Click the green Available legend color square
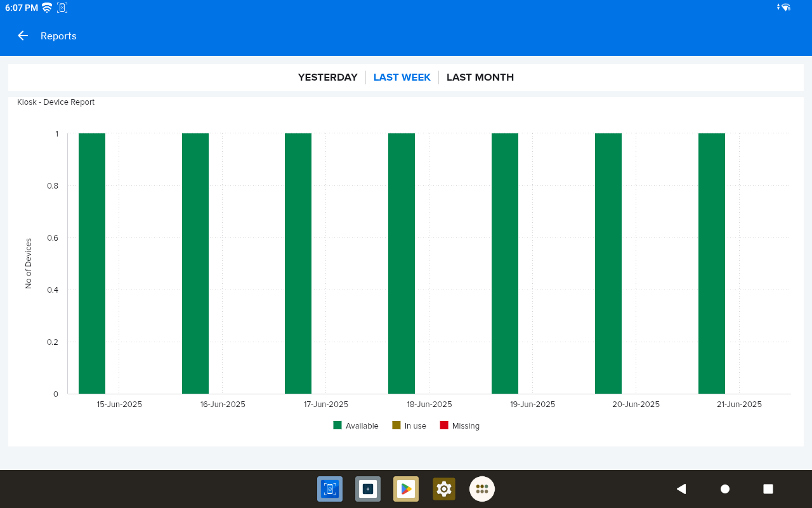 [x=337, y=425]
